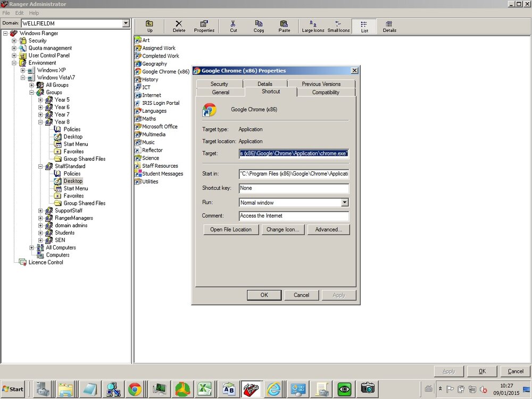This screenshot has width=532, height=399.
Task: Click the Licence Control tree icon
Action: pos(23,262)
